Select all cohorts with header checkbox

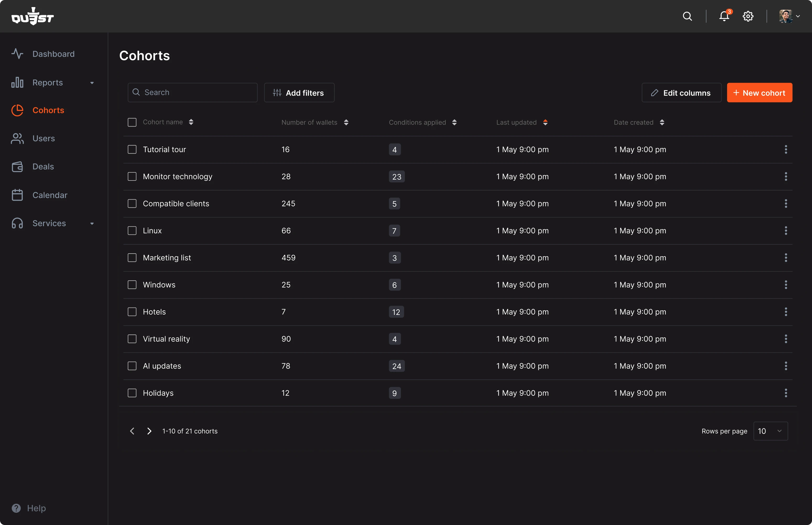pyautogui.click(x=132, y=122)
